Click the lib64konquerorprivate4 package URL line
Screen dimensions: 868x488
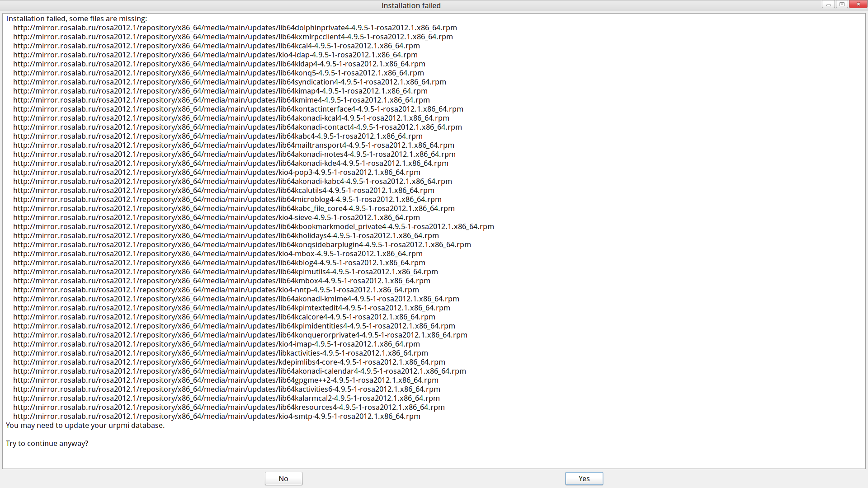(x=240, y=335)
